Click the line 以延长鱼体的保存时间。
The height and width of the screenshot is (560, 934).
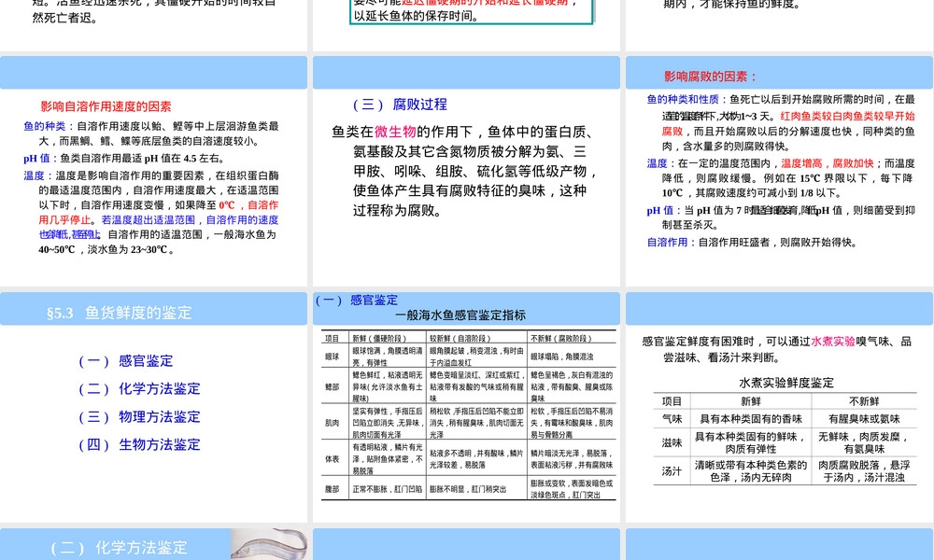click(416, 16)
